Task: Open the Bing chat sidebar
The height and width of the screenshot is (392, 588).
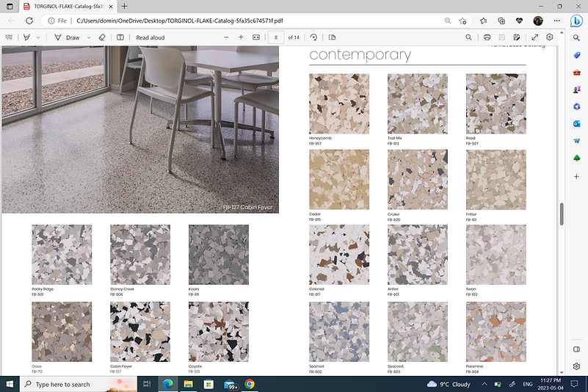Action: pyautogui.click(x=576, y=21)
